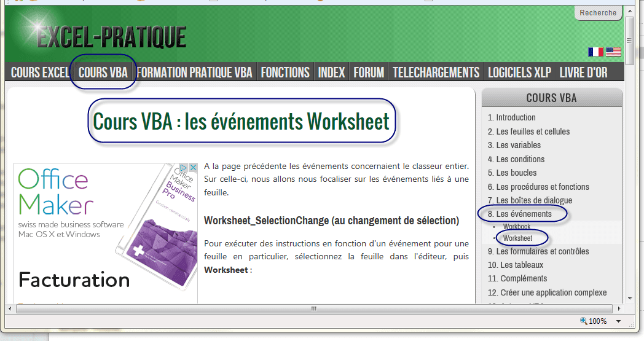Viewport: 644px width, 341px height.
Task: Close the Office Maker ad with X
Action: [192, 168]
